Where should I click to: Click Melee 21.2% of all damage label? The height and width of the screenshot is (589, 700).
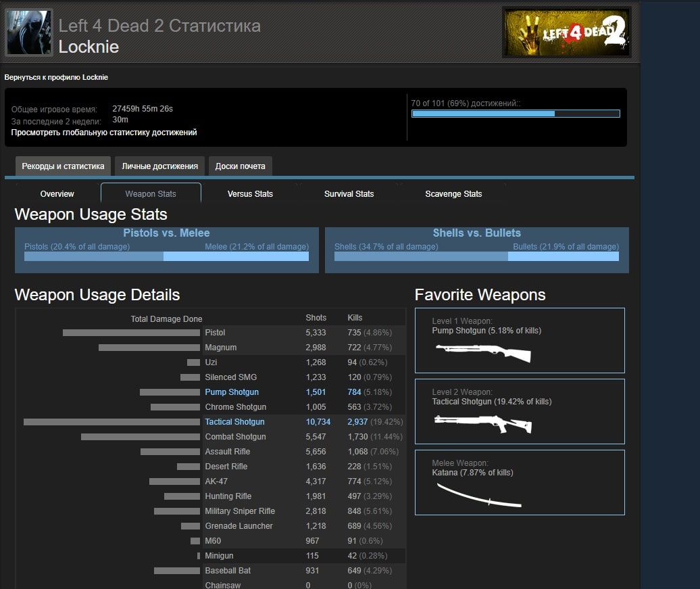(x=257, y=247)
